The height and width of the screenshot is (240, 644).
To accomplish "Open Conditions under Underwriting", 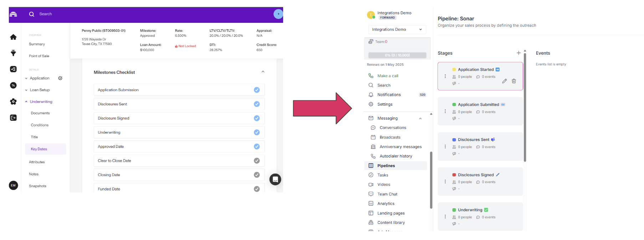I will pos(40,125).
